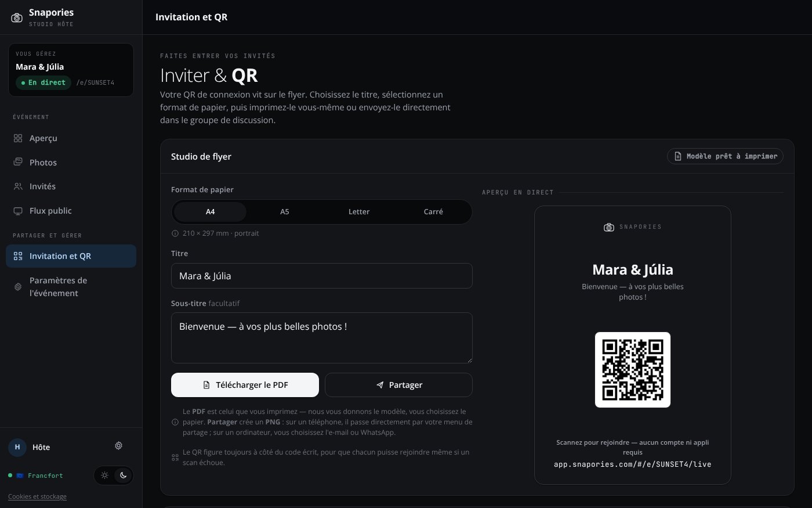Open Flux public in the sidebar
The height and width of the screenshot is (508, 812).
pos(71,211)
